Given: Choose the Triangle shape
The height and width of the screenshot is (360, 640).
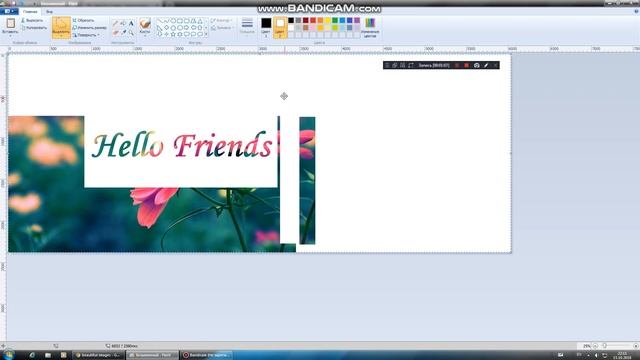Looking at the screenshot, I should pyautogui.click(x=200, y=21).
